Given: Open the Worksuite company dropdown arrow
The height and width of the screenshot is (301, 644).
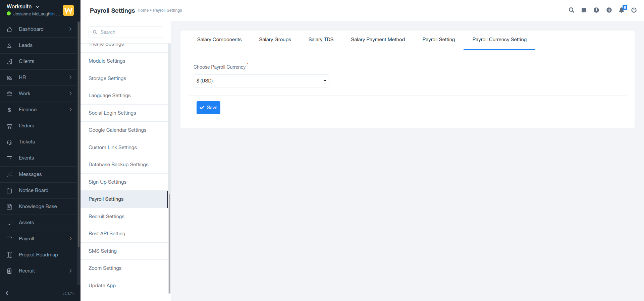Looking at the screenshot, I should point(38,7).
